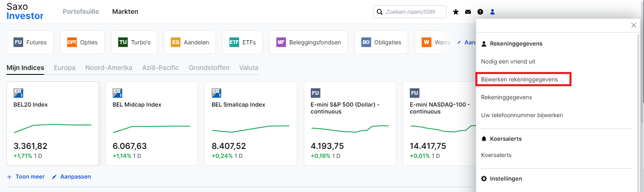Viewport: 644px width, 192px height.
Task: Click the ETFs product button
Action: pos(242,42)
